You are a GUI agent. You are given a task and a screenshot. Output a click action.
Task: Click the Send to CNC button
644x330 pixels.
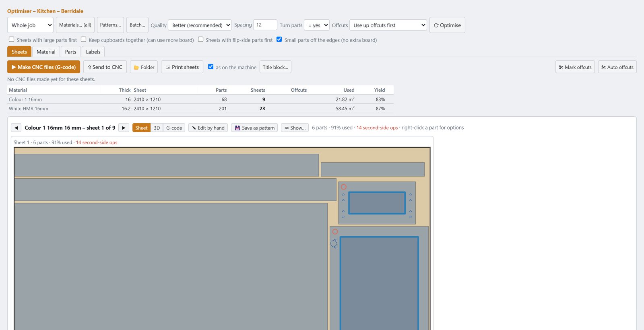coord(105,67)
